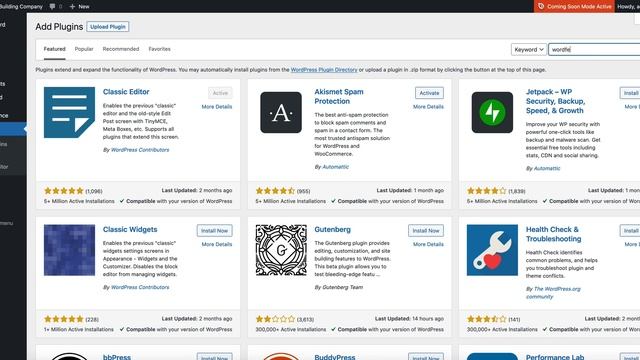Click Install Now for BuddyPress
The image size is (640, 360).
pyautogui.click(x=426, y=357)
